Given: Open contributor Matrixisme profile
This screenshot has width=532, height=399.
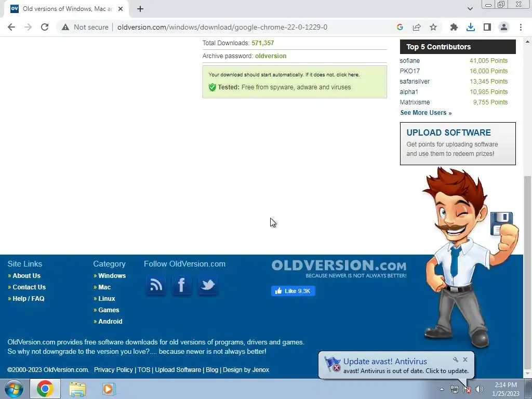Looking at the screenshot, I should (x=415, y=102).
